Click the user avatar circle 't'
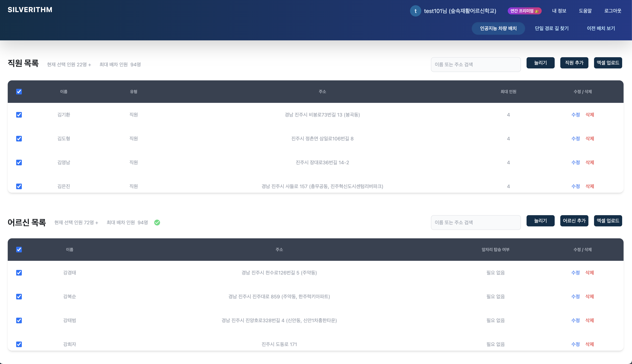632x364 pixels. [415, 11]
